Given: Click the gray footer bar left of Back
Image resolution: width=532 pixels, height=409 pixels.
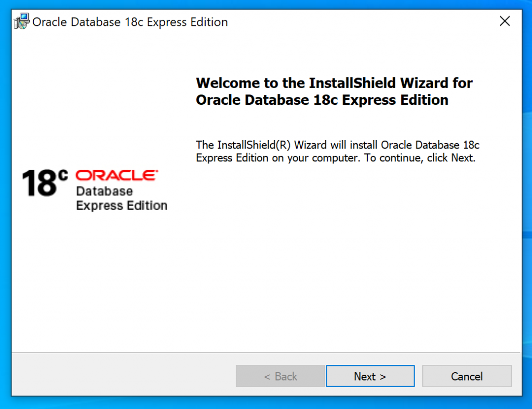Looking at the screenshot, I should 119,376.
